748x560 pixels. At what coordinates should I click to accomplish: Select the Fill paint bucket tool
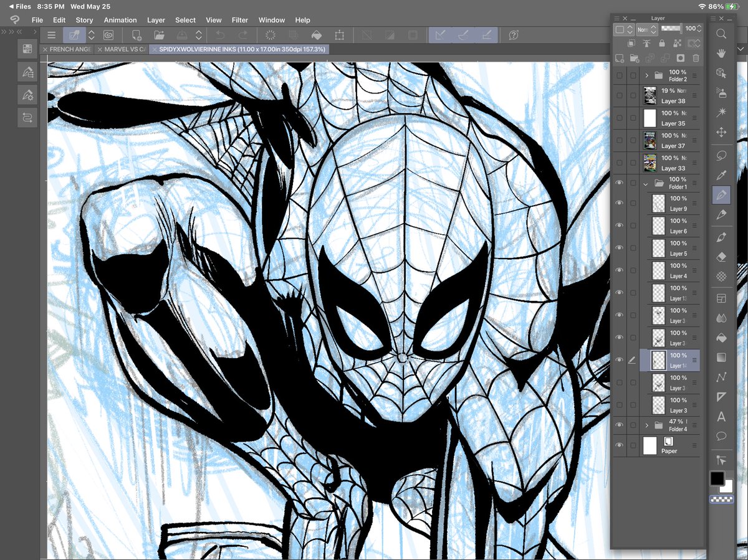(721, 338)
